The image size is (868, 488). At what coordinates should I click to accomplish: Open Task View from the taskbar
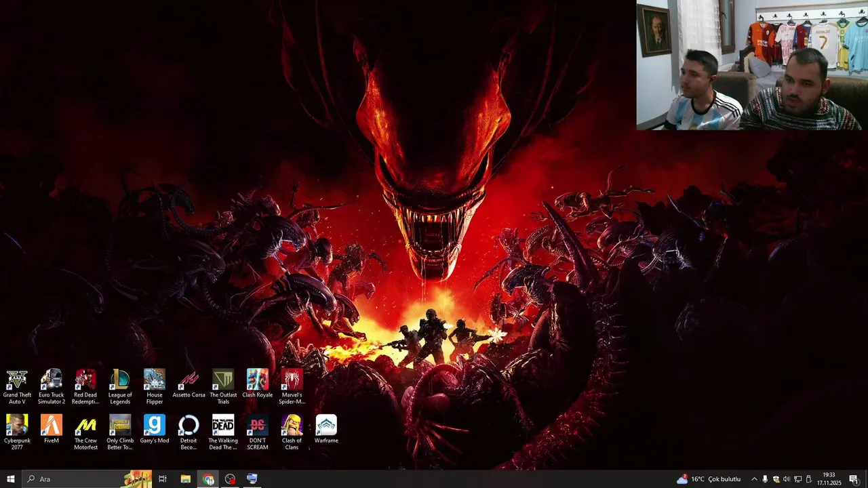(163, 479)
